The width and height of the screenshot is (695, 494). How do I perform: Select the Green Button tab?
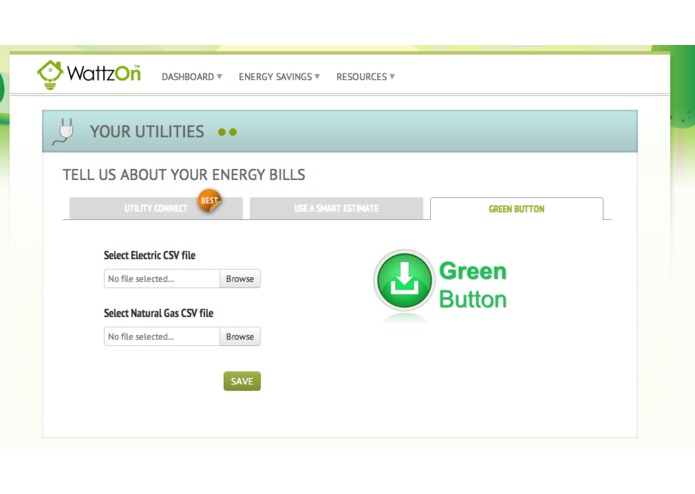[x=516, y=209]
